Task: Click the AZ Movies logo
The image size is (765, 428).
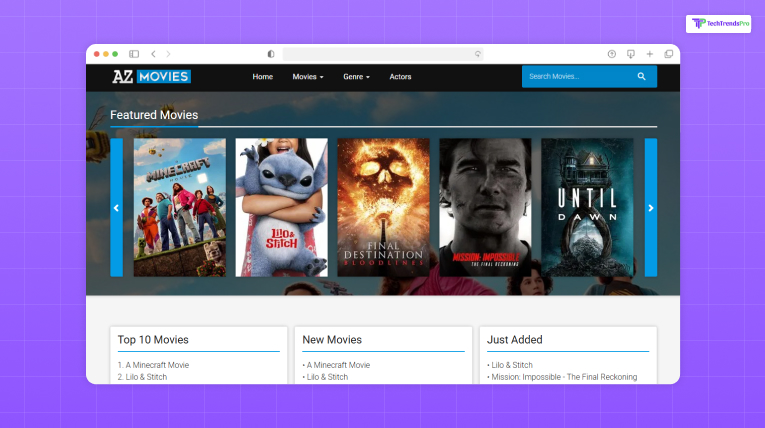Action: point(151,77)
